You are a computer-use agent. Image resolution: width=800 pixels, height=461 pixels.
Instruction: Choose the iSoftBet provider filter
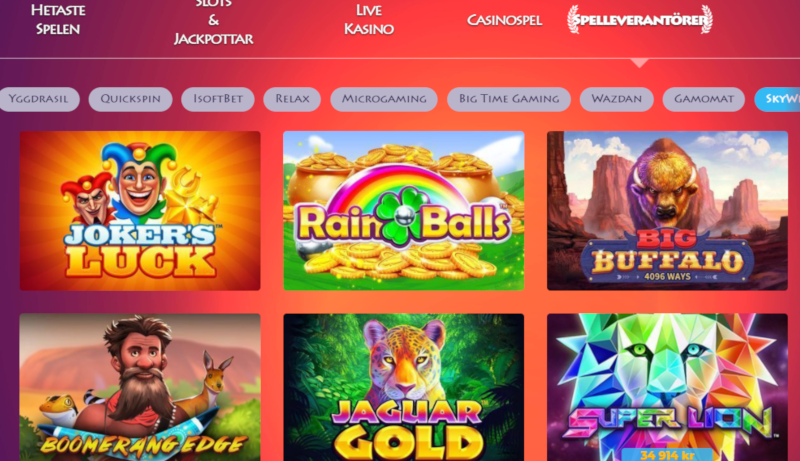coord(218,99)
